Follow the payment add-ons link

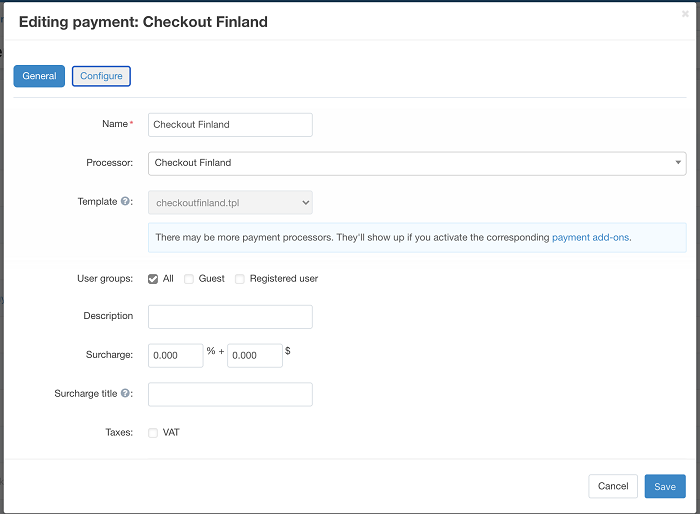[590, 238]
